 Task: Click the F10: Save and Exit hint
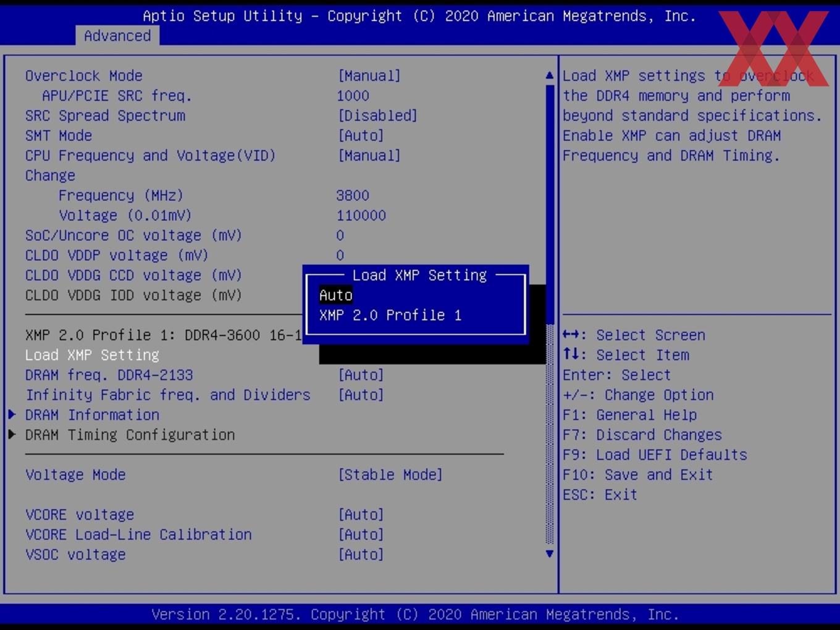coord(638,474)
